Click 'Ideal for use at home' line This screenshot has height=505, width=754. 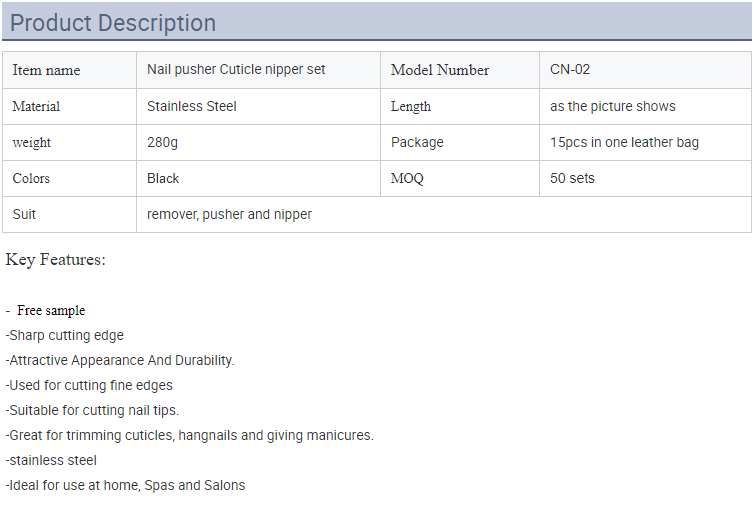tap(125, 485)
